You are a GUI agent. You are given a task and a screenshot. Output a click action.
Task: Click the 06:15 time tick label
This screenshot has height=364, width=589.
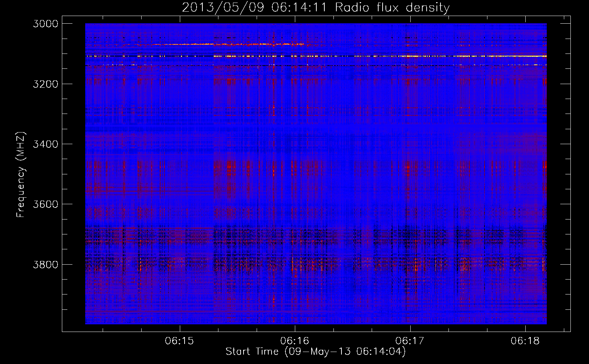(x=179, y=341)
